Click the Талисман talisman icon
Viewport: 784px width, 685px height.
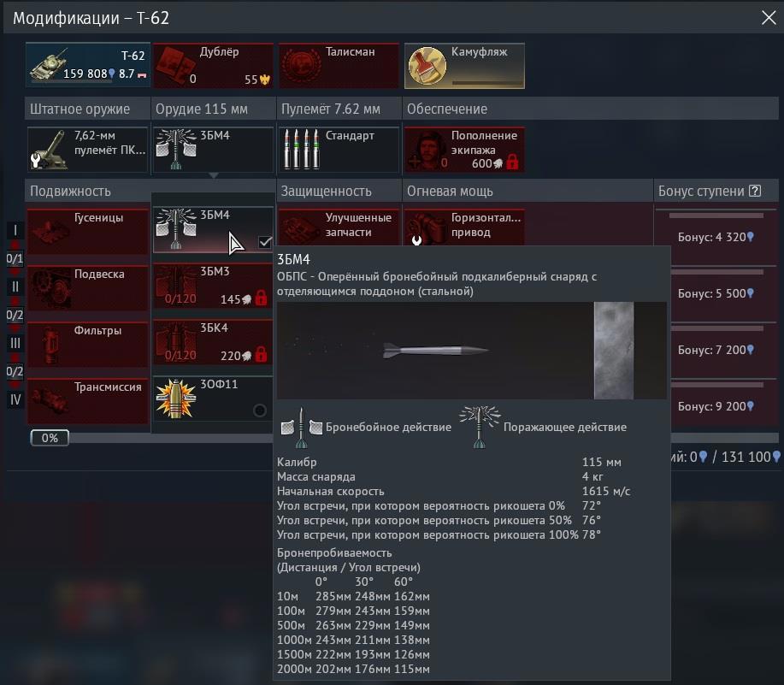339,66
